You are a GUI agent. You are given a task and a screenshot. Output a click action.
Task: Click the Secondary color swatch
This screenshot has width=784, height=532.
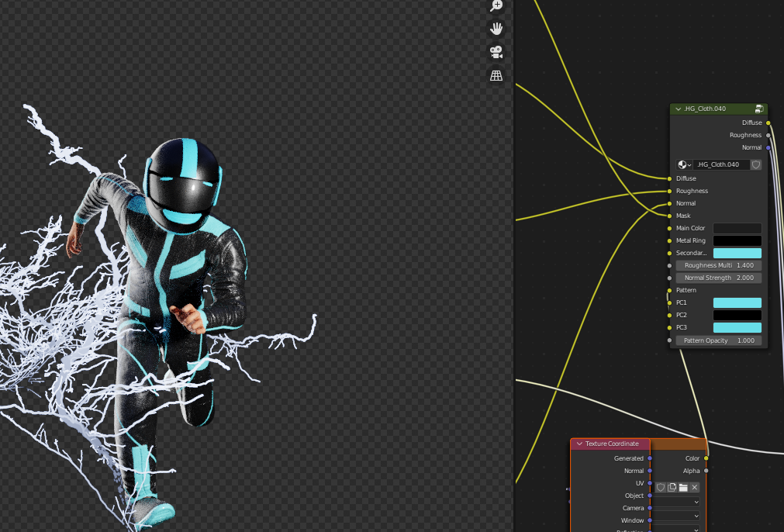737,253
